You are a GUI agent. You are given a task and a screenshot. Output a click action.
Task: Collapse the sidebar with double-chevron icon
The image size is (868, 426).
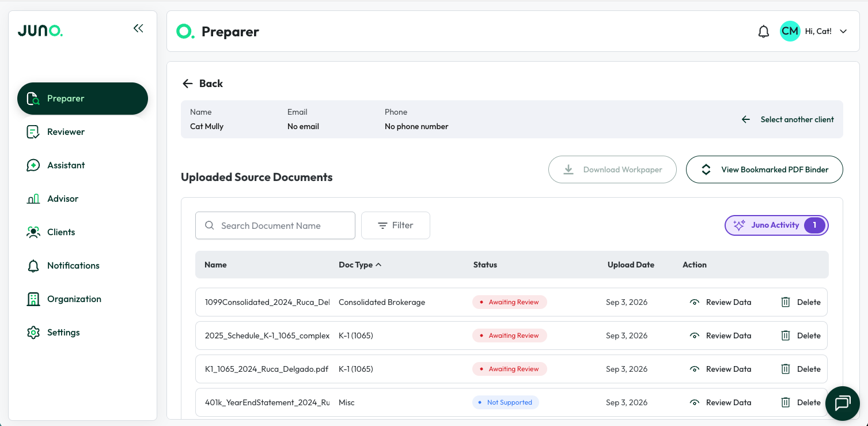(x=138, y=28)
